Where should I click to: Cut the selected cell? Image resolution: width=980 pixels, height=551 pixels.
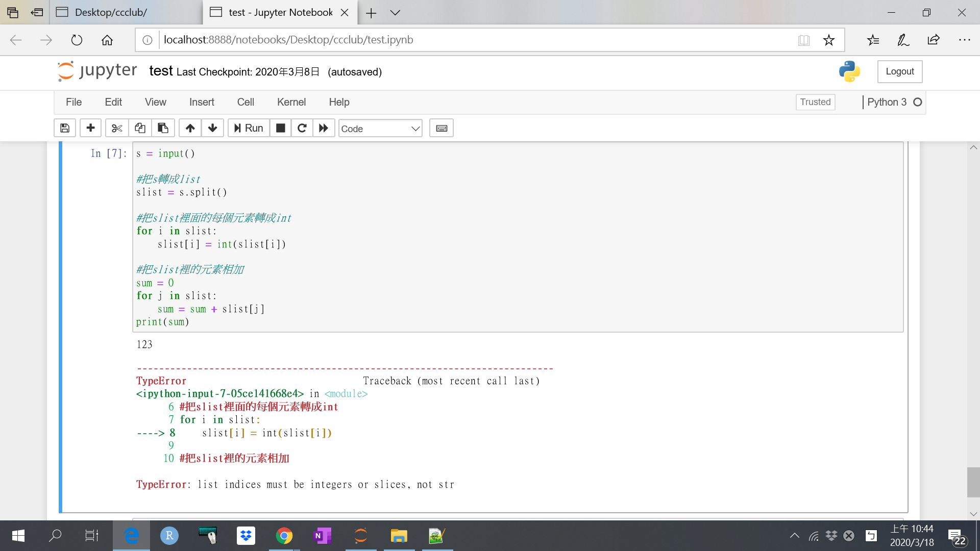116,128
